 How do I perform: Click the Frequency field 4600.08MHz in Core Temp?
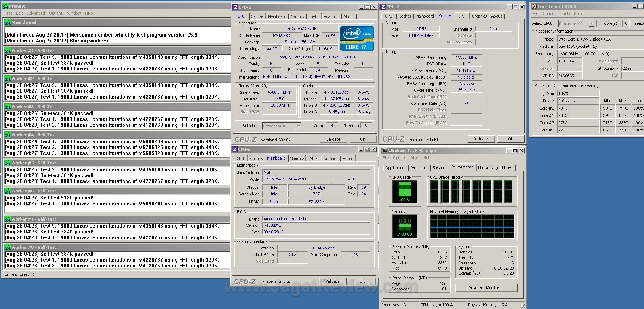[600, 54]
